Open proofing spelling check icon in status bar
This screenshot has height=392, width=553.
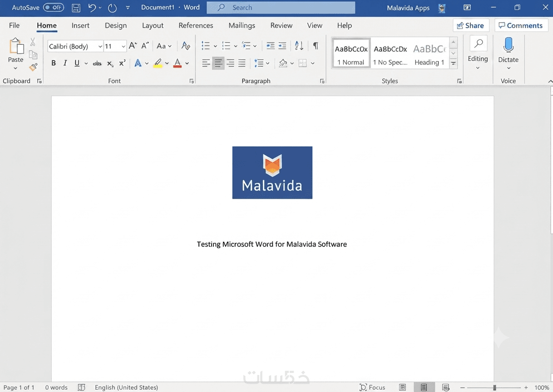(82, 387)
